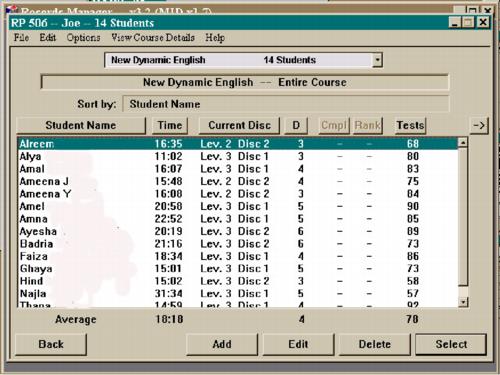
Task: Sort by Student Name column header
Action: 81,125
